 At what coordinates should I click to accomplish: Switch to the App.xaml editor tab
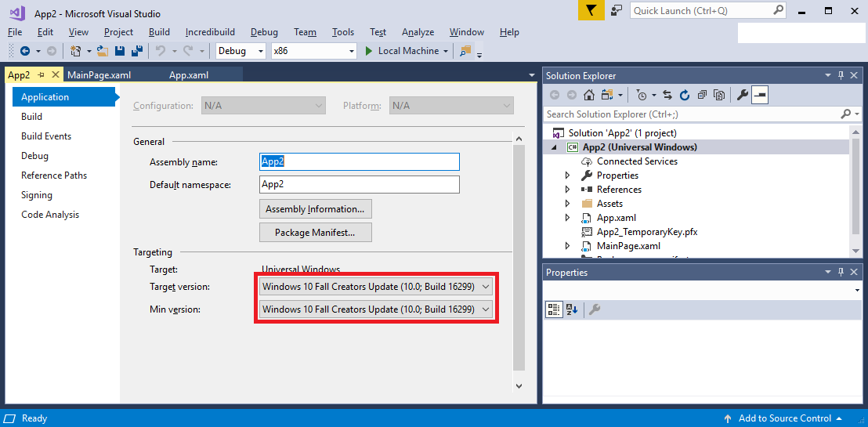click(189, 74)
